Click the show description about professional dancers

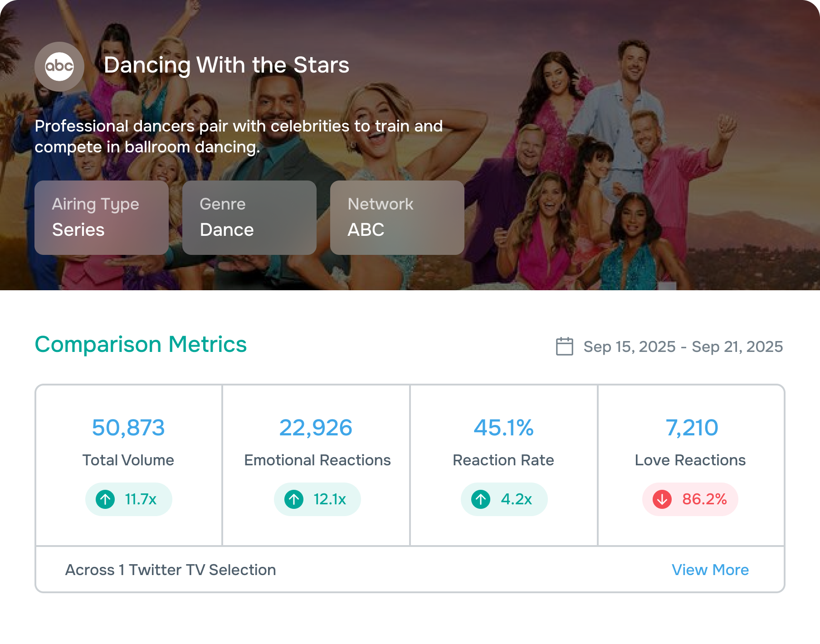[239, 137]
